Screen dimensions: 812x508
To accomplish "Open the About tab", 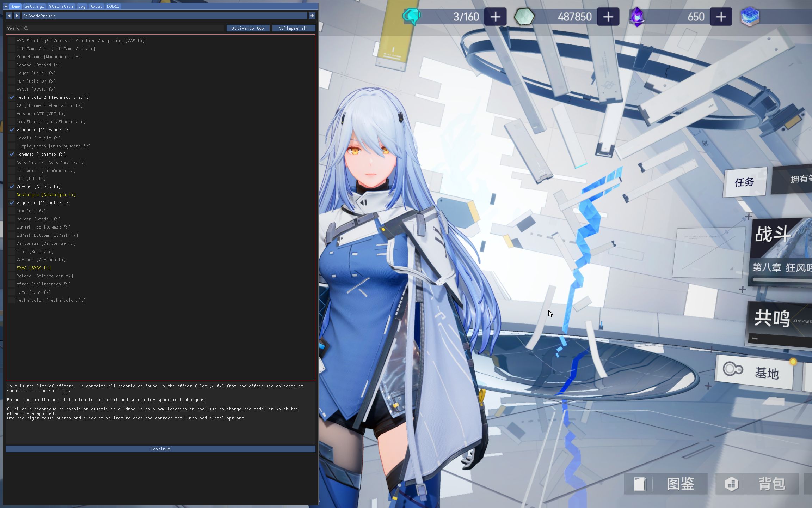I will tap(96, 6).
